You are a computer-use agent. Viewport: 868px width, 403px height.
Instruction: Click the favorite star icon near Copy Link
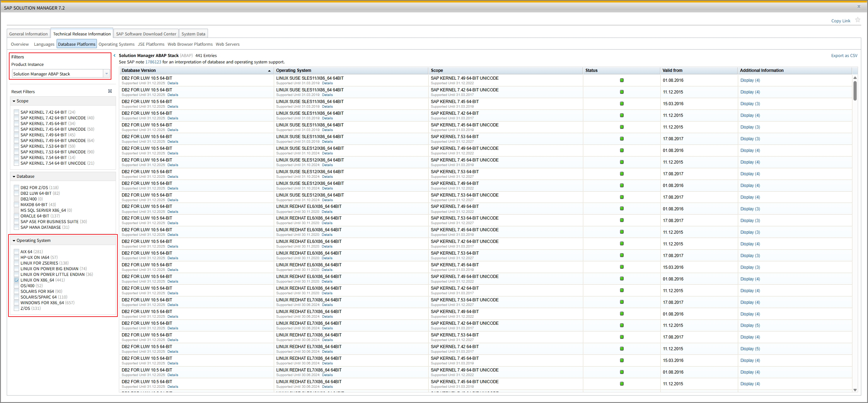857,20
